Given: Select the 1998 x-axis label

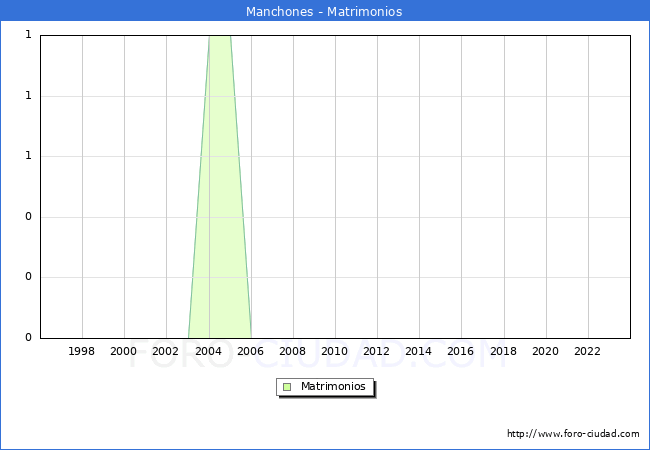Looking at the screenshot, I should click(x=81, y=351).
